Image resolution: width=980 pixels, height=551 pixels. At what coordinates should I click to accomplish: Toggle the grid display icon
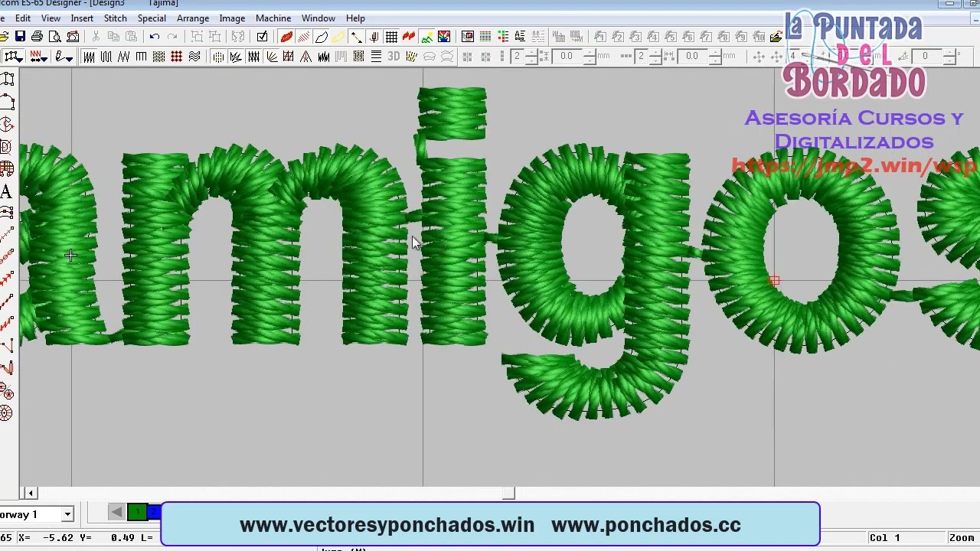click(x=391, y=37)
